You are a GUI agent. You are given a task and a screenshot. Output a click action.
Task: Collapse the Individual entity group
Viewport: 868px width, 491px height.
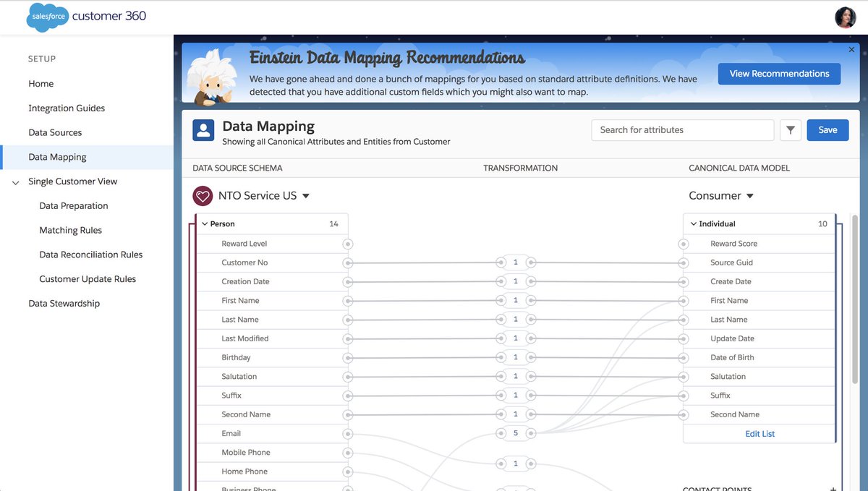tap(694, 224)
